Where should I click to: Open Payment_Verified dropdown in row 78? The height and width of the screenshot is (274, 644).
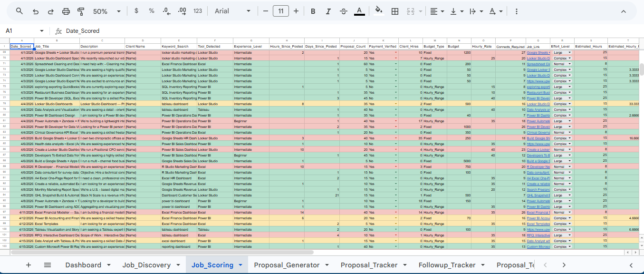[x=395, y=104]
